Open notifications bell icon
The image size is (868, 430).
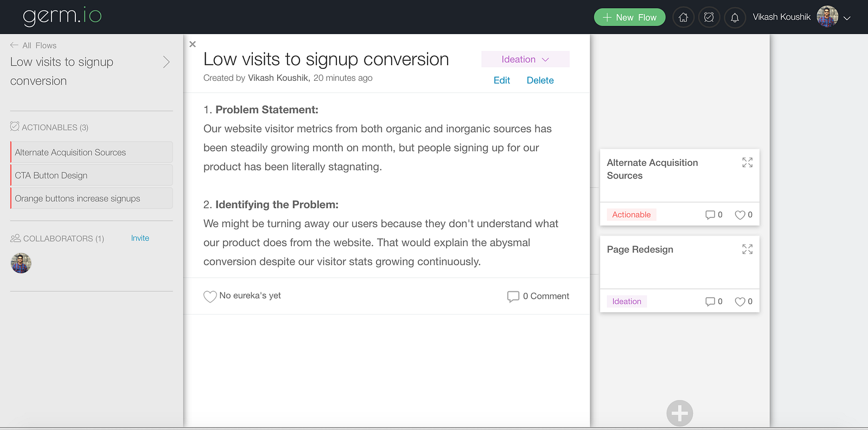[x=735, y=17]
